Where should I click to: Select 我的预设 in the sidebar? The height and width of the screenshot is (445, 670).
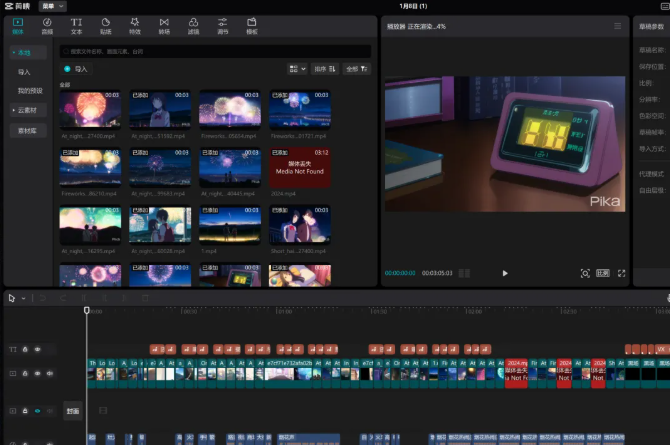(x=30, y=91)
